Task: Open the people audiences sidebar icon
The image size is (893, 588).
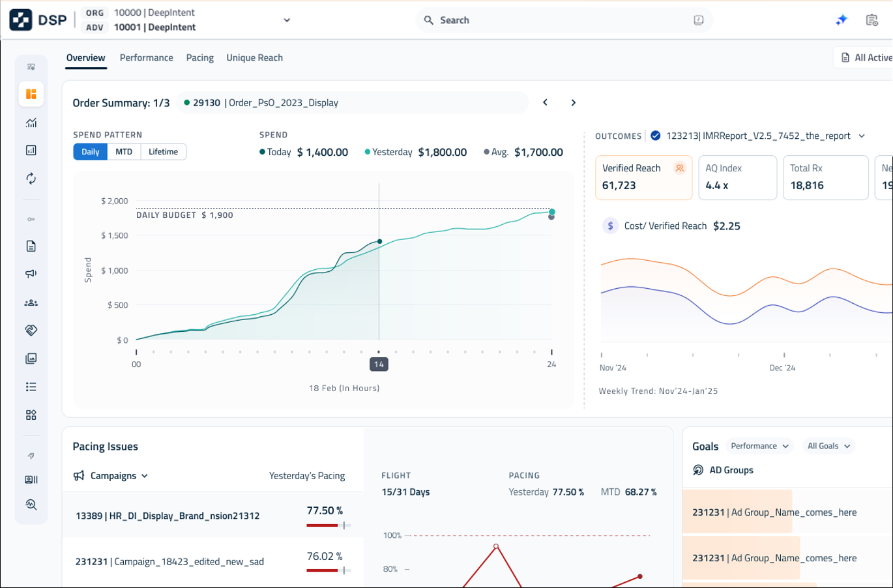Action: coord(31,302)
